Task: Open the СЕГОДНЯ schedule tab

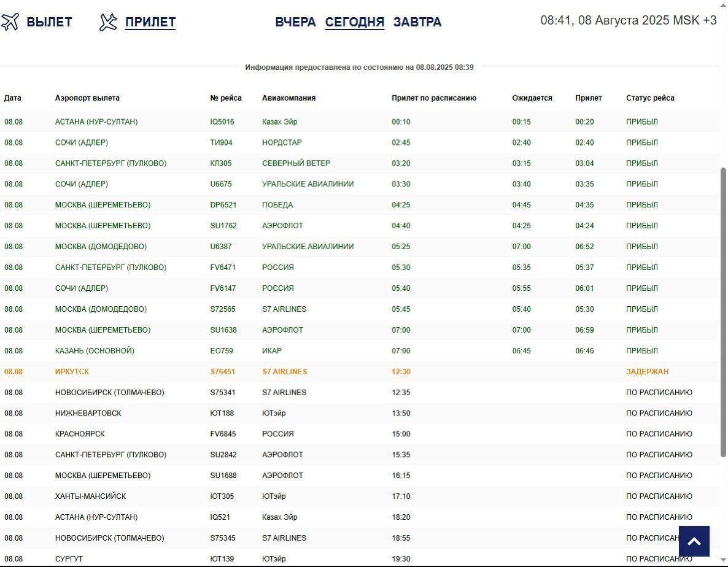Action: click(x=354, y=22)
